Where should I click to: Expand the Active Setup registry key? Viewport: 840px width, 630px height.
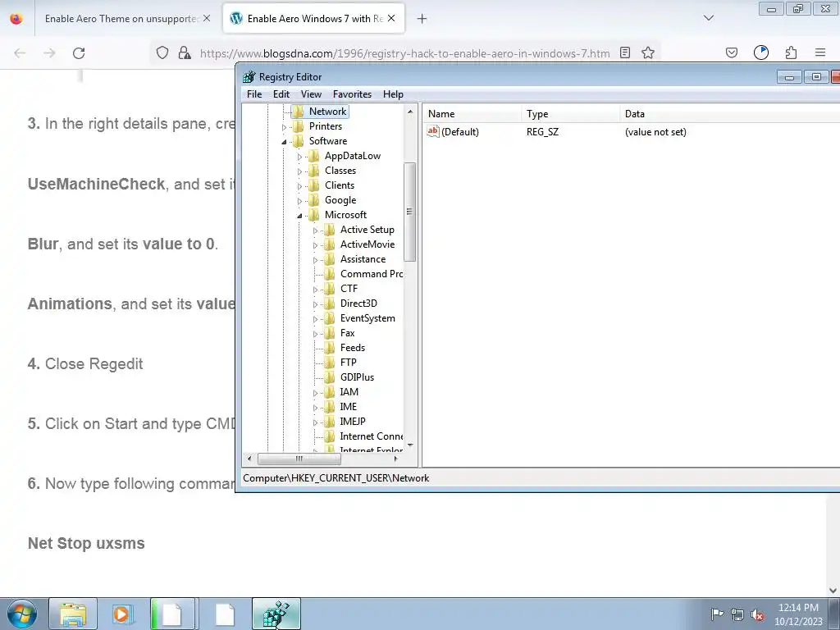316,231
